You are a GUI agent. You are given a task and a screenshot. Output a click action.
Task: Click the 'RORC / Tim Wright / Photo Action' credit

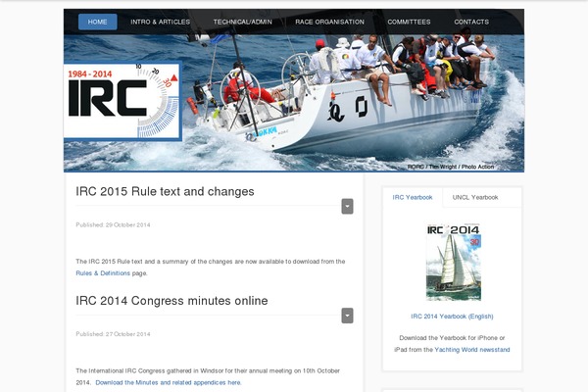pos(451,167)
